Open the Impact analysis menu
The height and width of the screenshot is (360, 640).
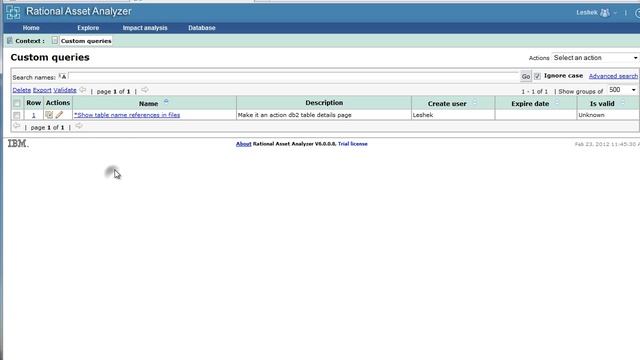tap(145, 28)
